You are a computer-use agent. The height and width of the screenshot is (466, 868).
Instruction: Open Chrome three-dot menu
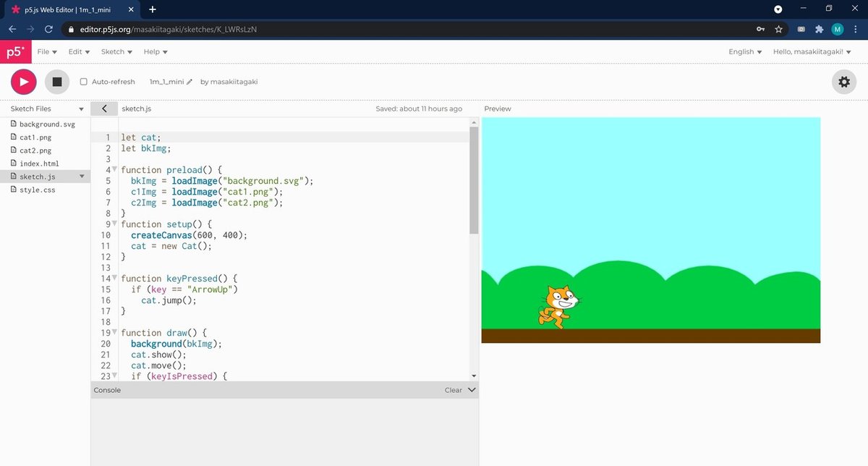[856, 29]
